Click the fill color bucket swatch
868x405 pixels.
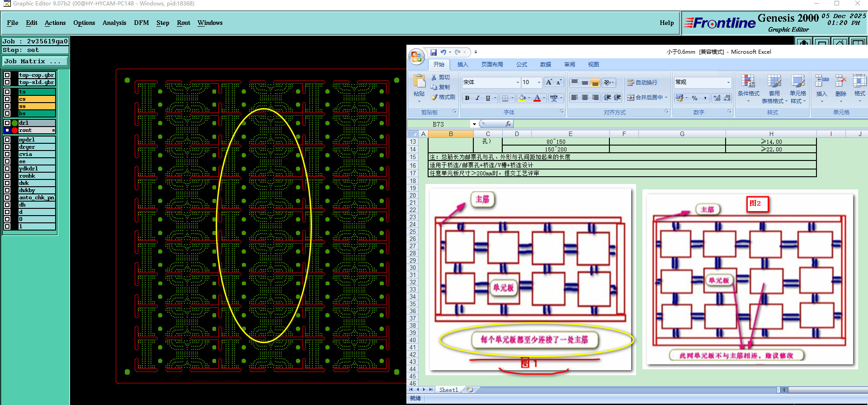point(522,98)
